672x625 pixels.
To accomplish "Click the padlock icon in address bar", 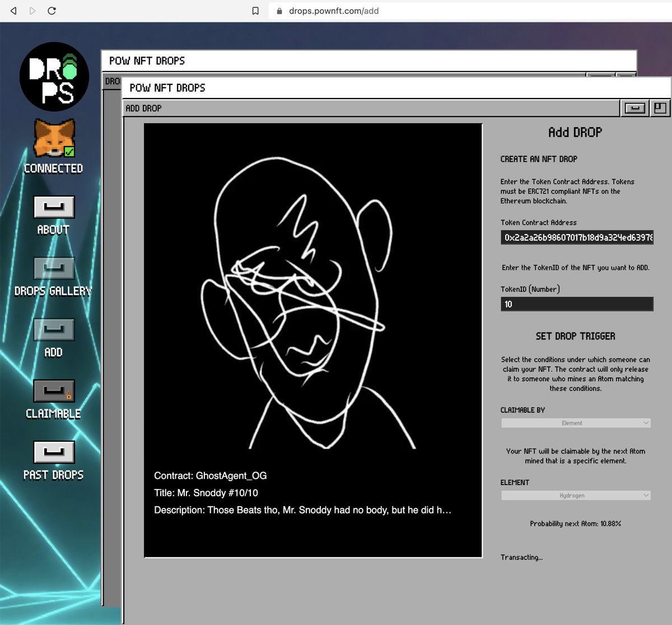I will pos(279,11).
